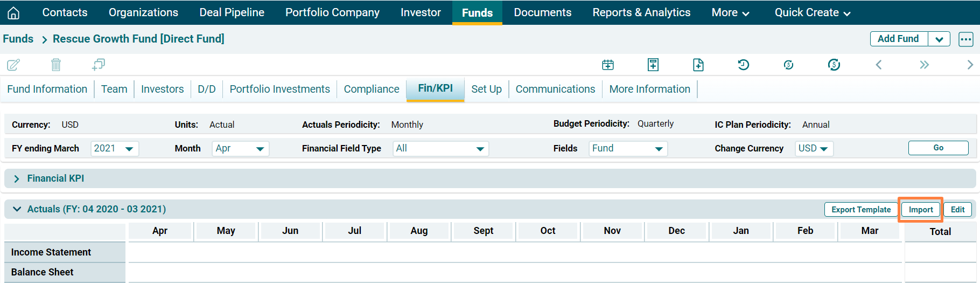This screenshot has width=980, height=283.
Task: Open the history clock icon
Action: point(744,65)
